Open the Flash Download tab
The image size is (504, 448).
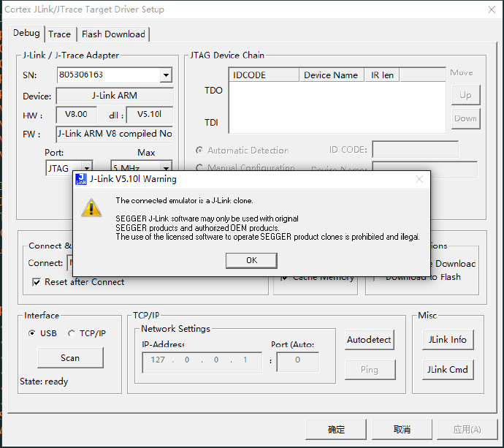(113, 34)
